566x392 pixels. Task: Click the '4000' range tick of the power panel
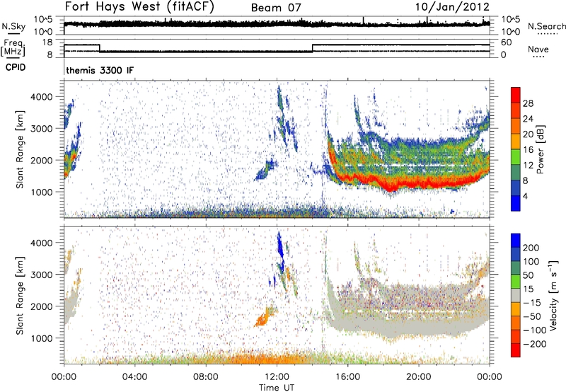point(42,96)
